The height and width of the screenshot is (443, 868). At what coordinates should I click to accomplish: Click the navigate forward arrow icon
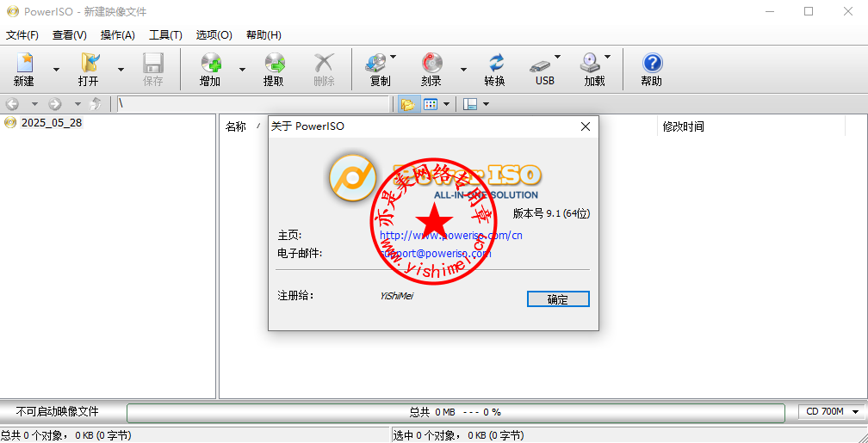(55, 104)
